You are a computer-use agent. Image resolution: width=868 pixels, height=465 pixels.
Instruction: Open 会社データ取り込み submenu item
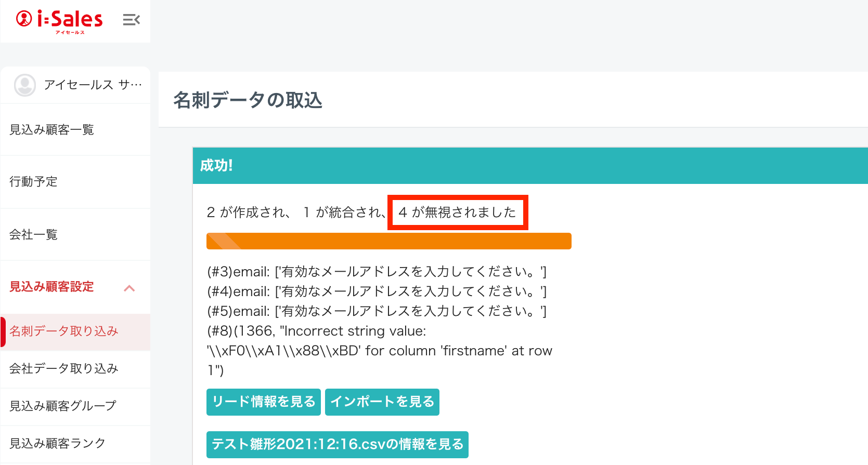click(x=64, y=369)
